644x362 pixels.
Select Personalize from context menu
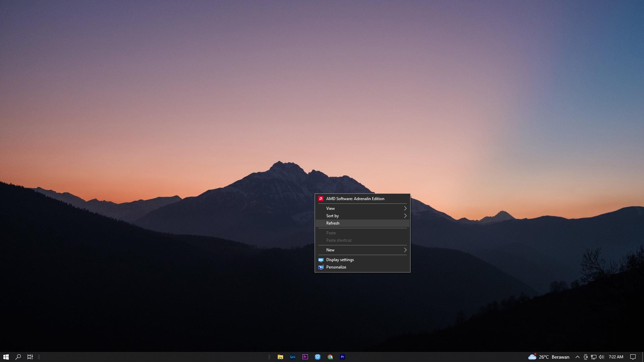click(x=336, y=267)
